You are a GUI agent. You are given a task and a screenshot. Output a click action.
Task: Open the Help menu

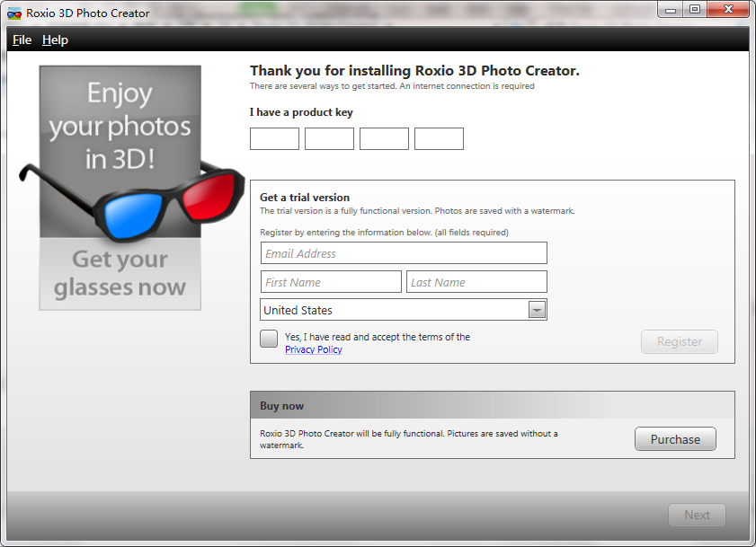coord(55,40)
